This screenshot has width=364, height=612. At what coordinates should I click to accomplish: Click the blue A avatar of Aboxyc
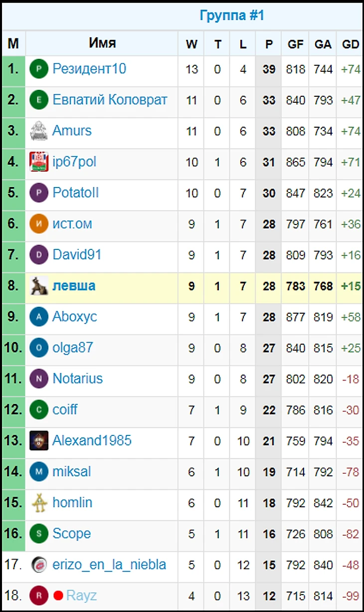click(x=39, y=317)
